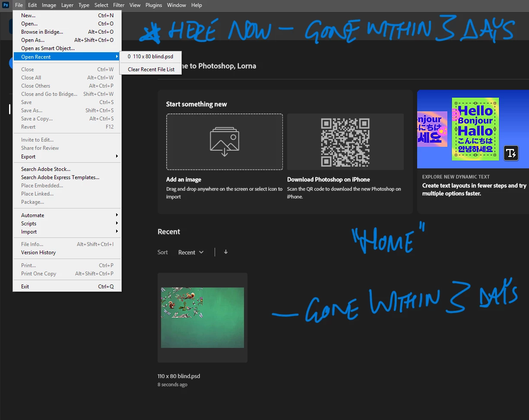Open 110 x 80 blind.psd from recent submenu
The height and width of the screenshot is (420, 529).
151,57
